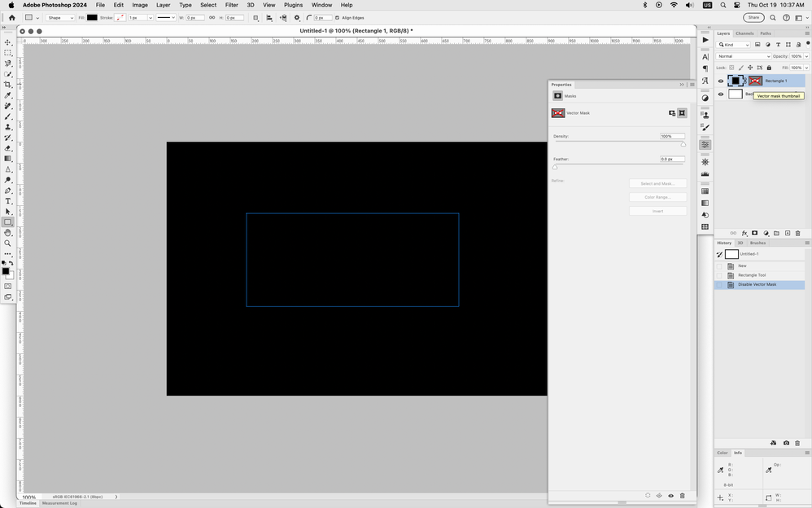Screen dimensions: 812x508
Task: Open path alignment options
Action: (269, 18)
